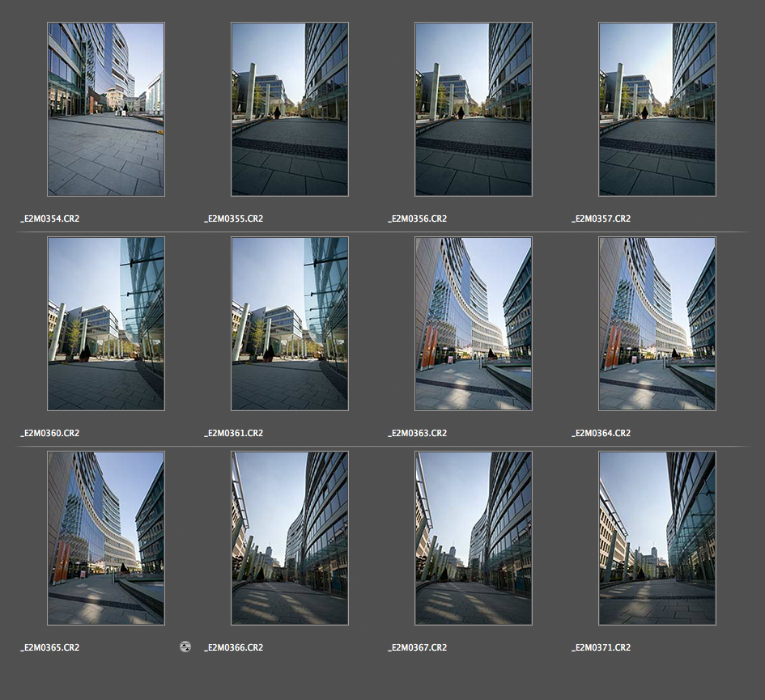765x700 pixels.
Task: Select the _E2M0365.CR2 thumbnail
Action: pyautogui.click(x=106, y=538)
